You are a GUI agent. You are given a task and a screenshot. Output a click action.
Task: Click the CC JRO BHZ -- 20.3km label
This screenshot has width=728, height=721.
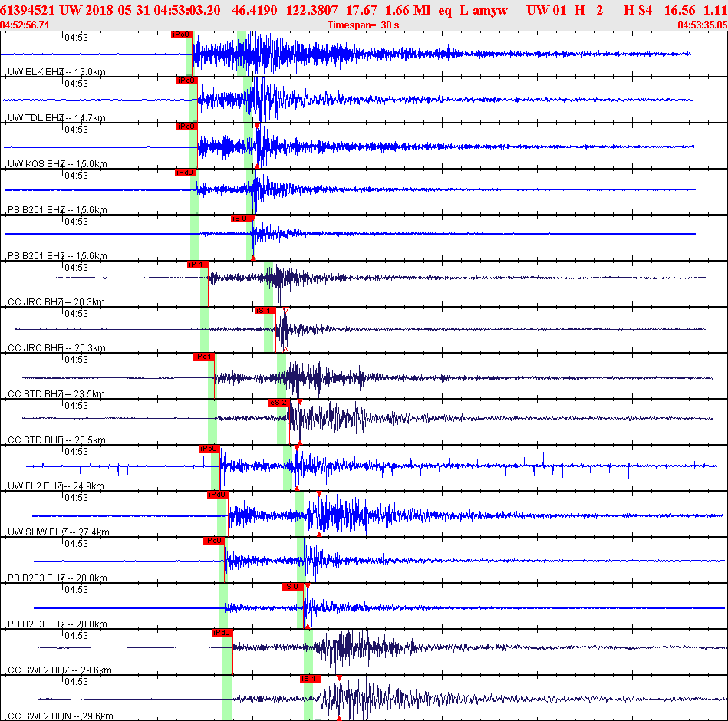[56, 301]
